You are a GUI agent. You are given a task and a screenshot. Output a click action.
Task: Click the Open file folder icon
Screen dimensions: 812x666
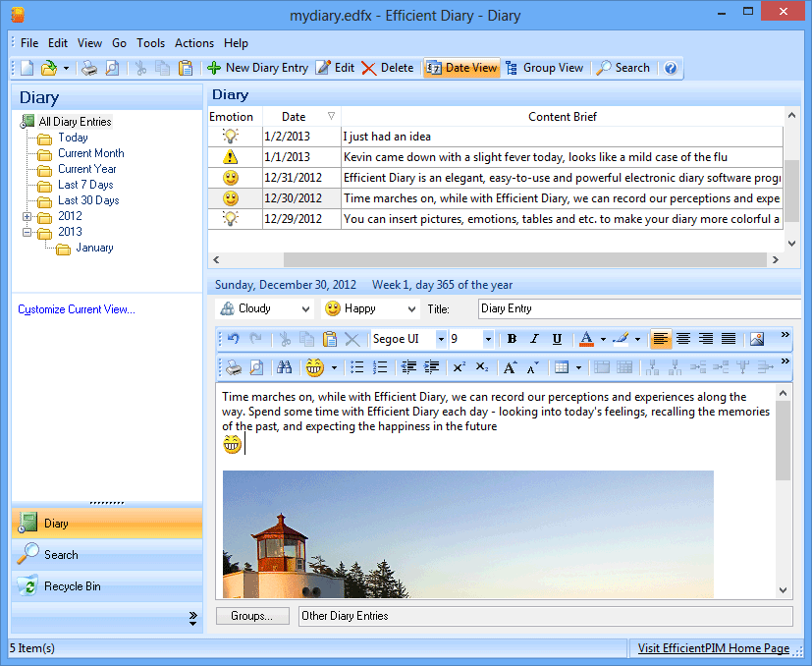tap(49, 68)
